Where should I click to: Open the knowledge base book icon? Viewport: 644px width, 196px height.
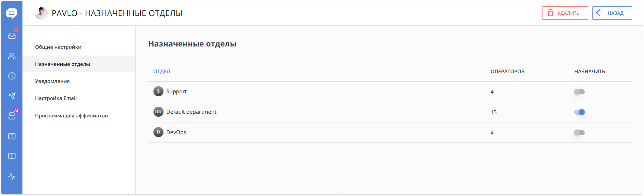click(x=12, y=156)
